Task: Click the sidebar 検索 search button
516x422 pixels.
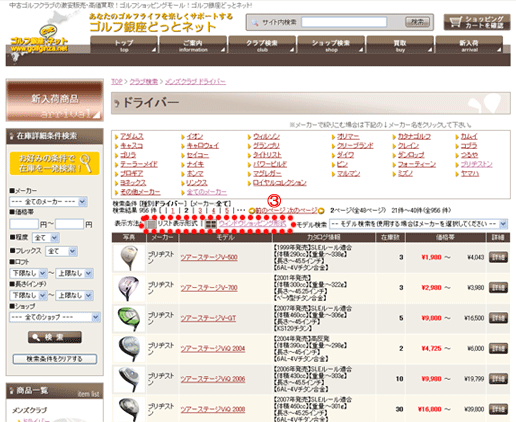Action: point(55,337)
